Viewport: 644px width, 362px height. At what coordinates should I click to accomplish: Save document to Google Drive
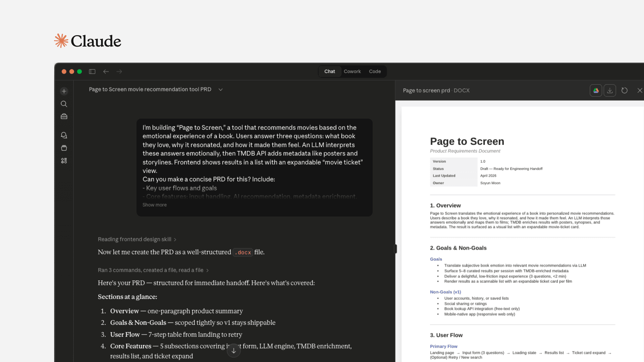[596, 90]
